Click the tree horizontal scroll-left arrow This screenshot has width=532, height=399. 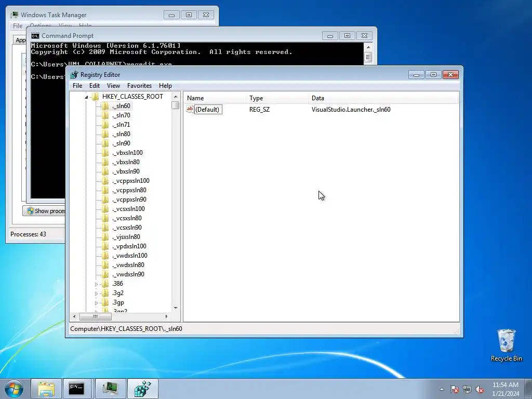pos(74,316)
